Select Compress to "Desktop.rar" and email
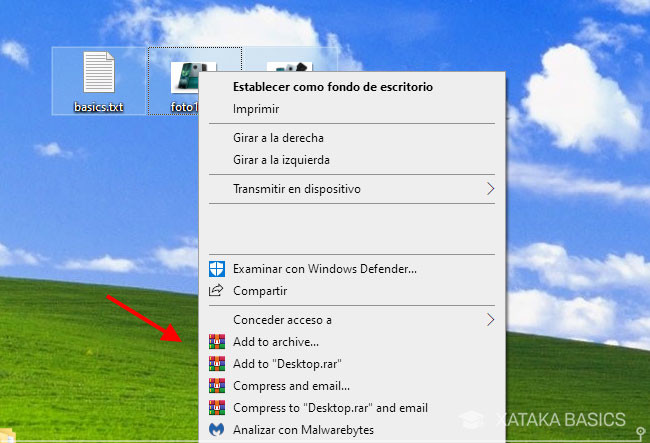The image size is (650, 443). click(330, 408)
